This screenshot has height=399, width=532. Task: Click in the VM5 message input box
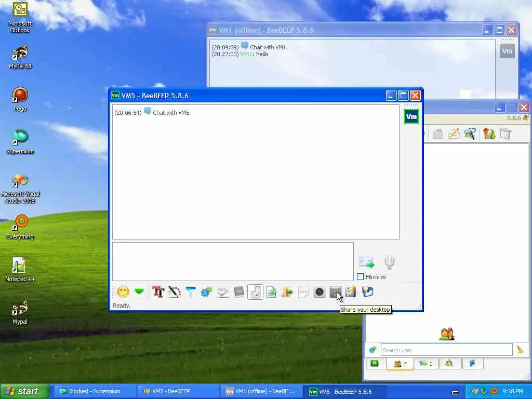233,261
